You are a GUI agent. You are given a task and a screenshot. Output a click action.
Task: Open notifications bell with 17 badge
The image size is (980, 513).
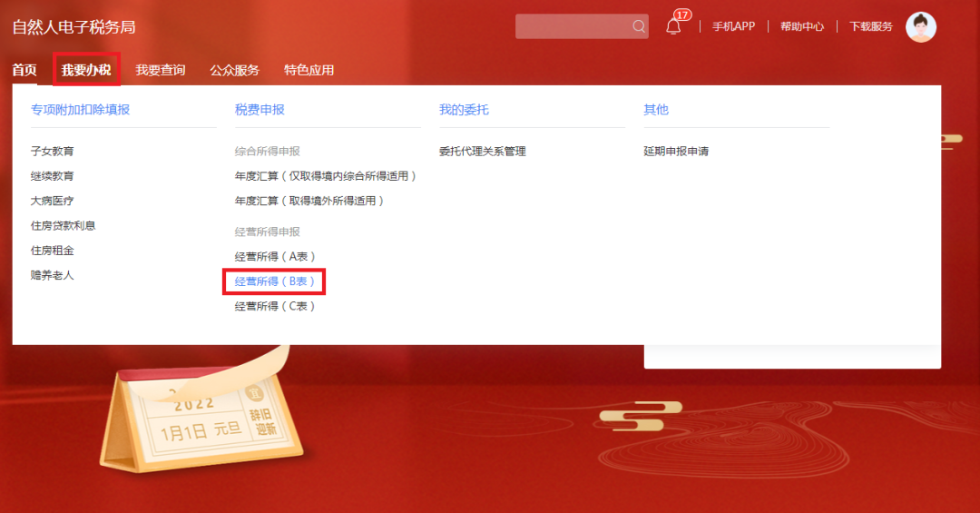coord(674,25)
